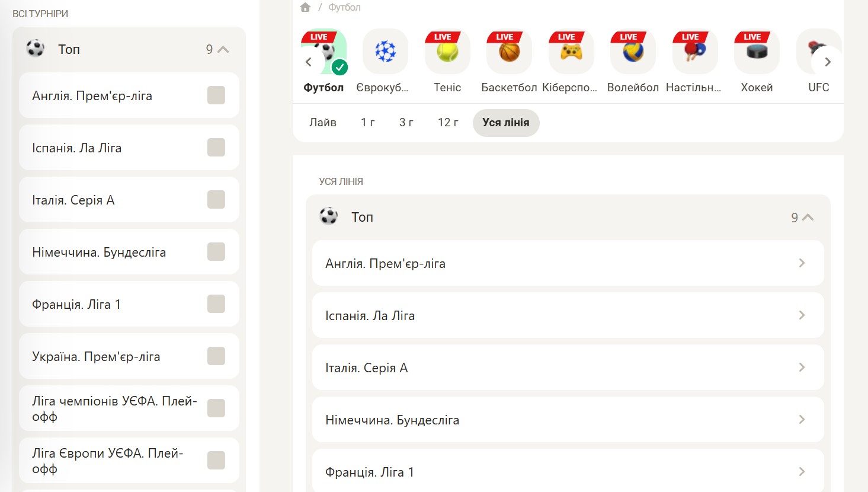Open the Tennis sport icon
The width and height of the screenshot is (868, 492).
click(x=447, y=52)
